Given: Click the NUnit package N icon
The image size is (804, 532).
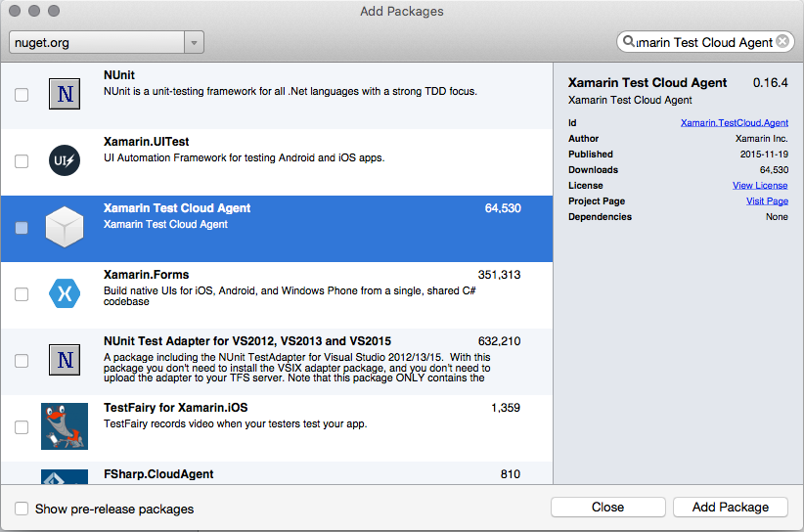Looking at the screenshot, I should pyautogui.click(x=65, y=94).
